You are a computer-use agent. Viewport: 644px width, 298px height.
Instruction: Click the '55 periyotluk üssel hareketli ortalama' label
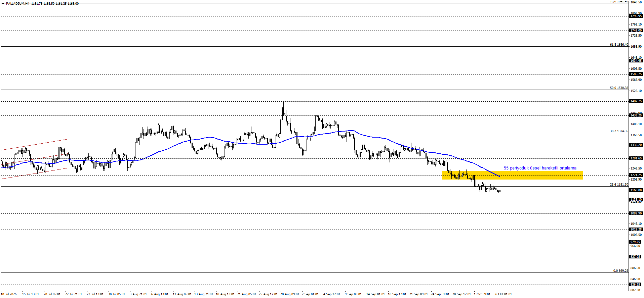click(x=540, y=168)
